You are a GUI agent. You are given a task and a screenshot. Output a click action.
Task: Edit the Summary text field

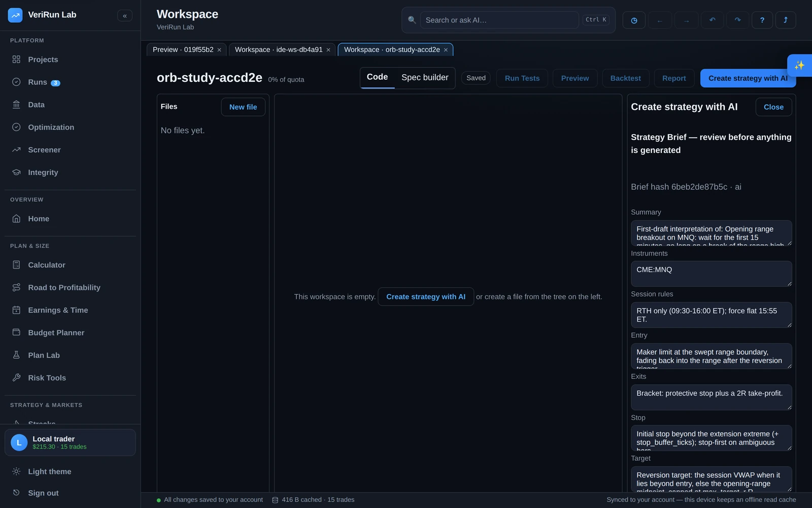pos(711,233)
